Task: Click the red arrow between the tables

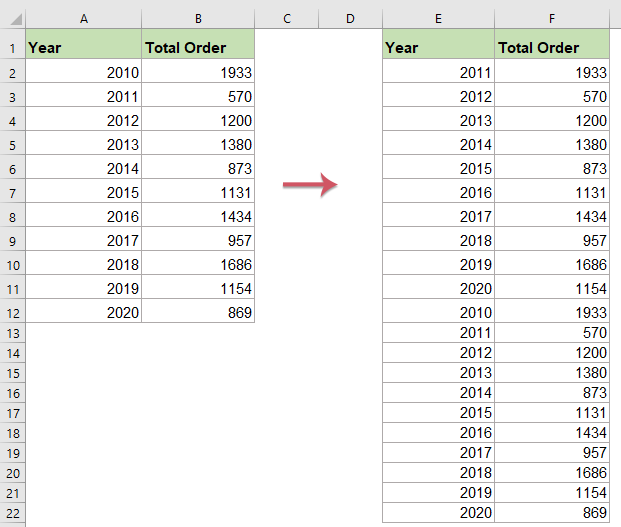Action: (309, 184)
